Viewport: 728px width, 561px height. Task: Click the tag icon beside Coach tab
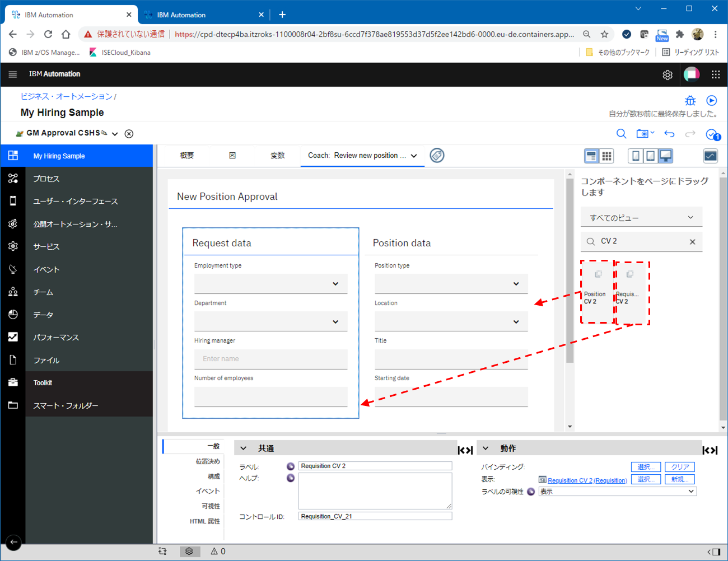point(437,156)
